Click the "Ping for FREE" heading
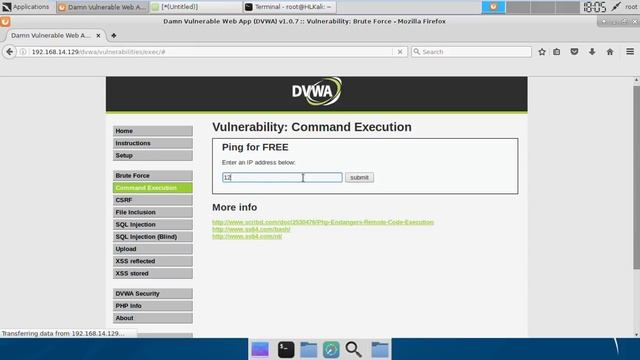Screen dimensions: 640x360 (x=255, y=147)
